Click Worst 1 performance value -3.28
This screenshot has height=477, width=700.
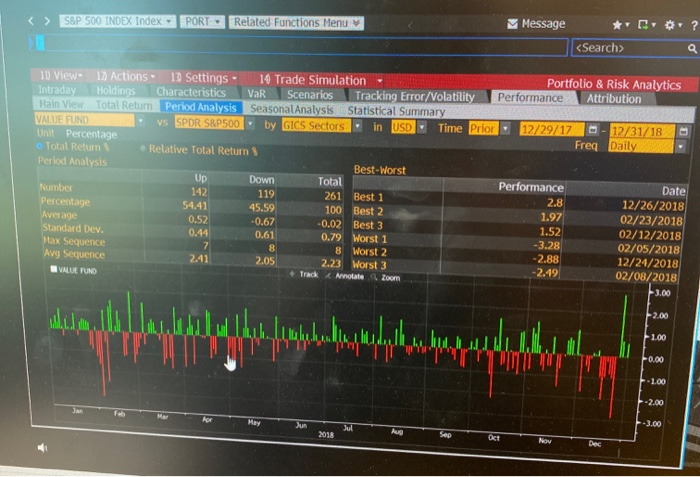pyautogui.click(x=546, y=245)
